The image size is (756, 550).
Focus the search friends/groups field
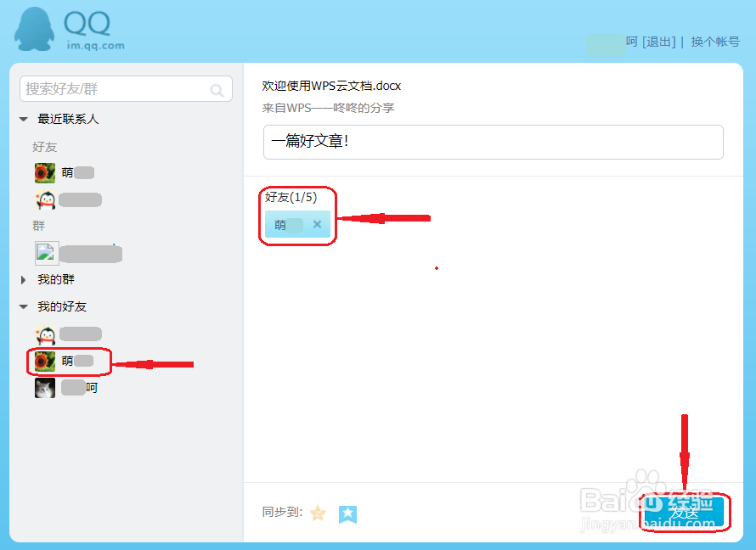click(126, 89)
